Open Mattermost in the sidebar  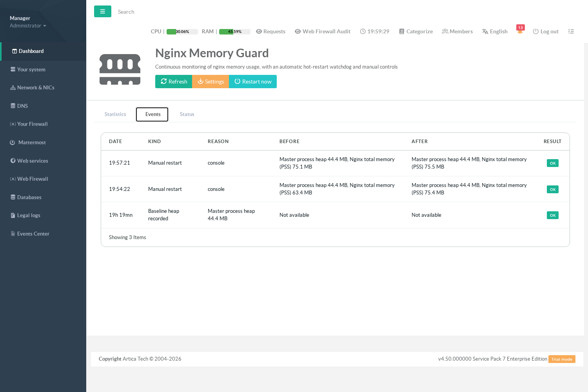click(x=43, y=143)
